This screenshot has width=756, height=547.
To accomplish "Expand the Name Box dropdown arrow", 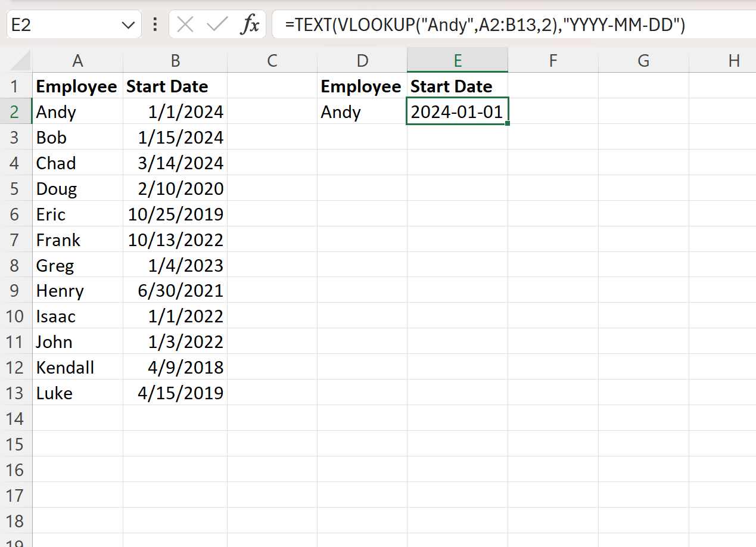I will click(x=127, y=25).
